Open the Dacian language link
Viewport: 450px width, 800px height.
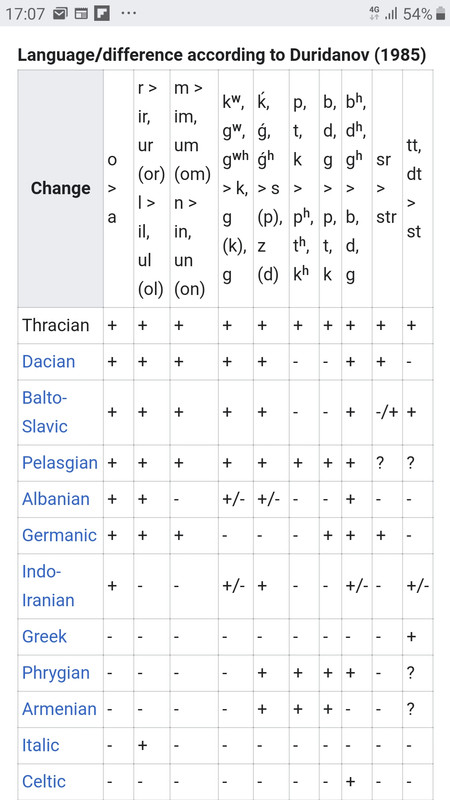tap(48, 362)
